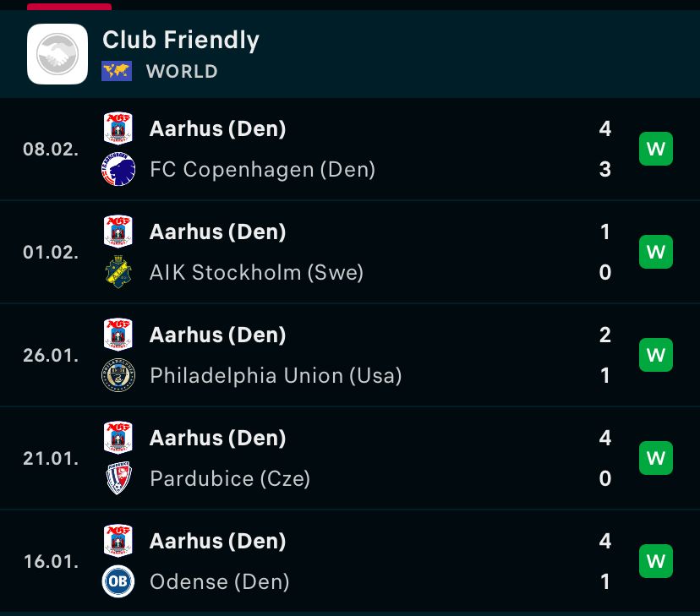The width and height of the screenshot is (700, 616).
Task: Click the Pardubice club crest
Action: [x=118, y=478]
